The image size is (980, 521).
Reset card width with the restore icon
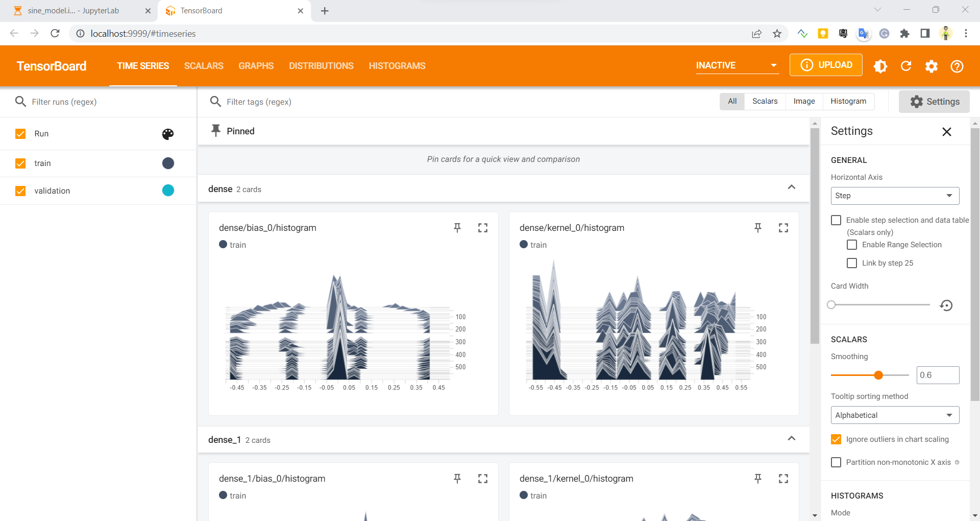pos(946,305)
